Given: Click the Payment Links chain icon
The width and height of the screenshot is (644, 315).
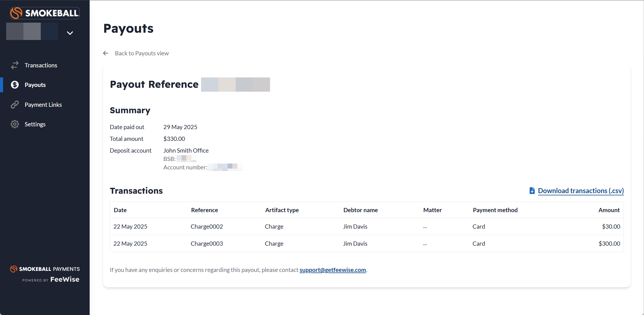Looking at the screenshot, I should pyautogui.click(x=15, y=105).
